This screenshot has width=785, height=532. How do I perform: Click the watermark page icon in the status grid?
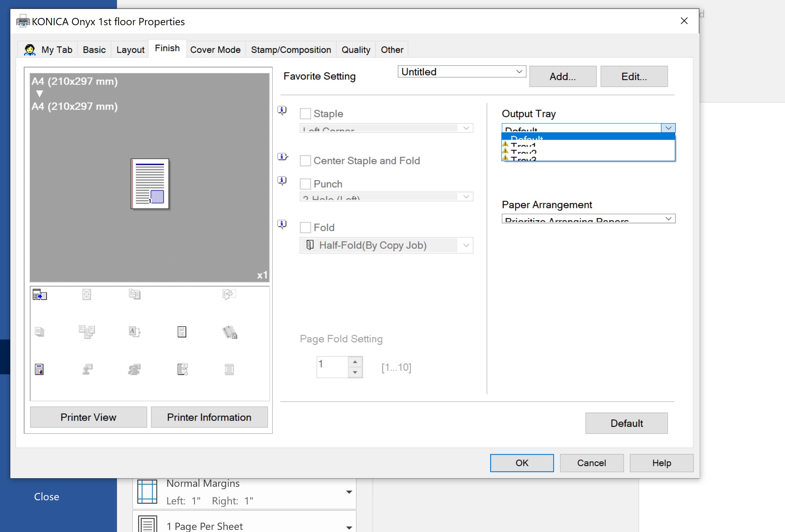pyautogui.click(x=182, y=332)
